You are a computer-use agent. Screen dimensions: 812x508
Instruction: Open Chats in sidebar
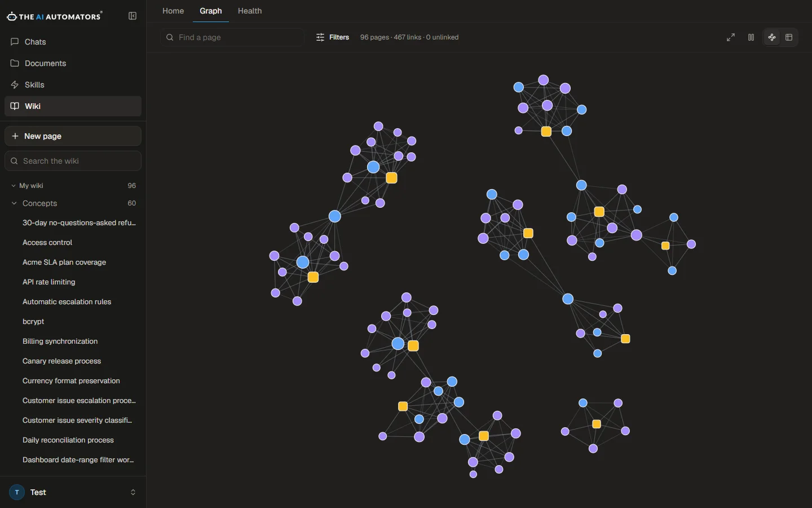pos(73,42)
